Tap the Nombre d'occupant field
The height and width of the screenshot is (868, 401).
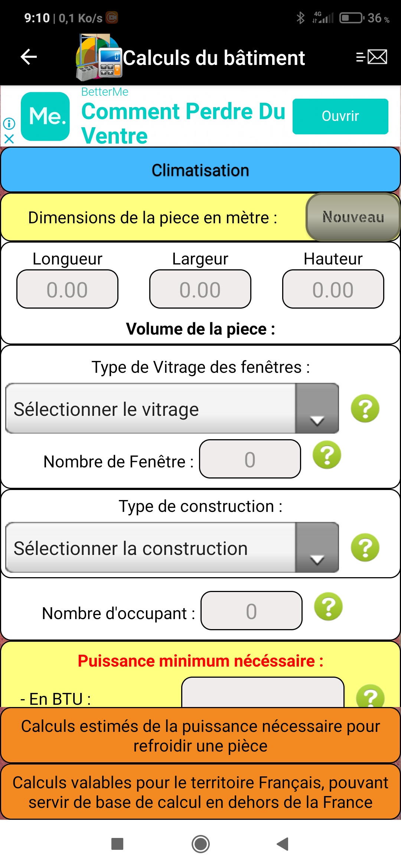point(251,611)
